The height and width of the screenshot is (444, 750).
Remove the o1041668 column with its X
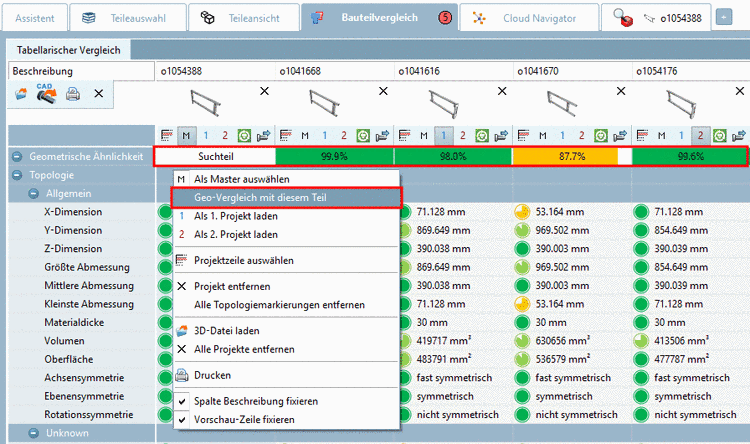pyautogui.click(x=383, y=91)
